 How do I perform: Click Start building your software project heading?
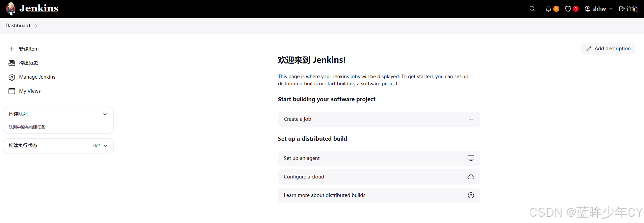pos(327,99)
